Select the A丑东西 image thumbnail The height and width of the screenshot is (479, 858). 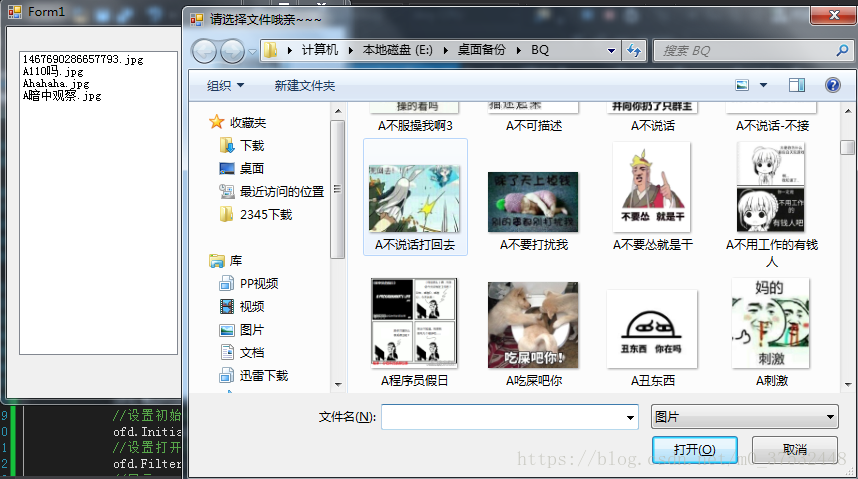pos(652,329)
